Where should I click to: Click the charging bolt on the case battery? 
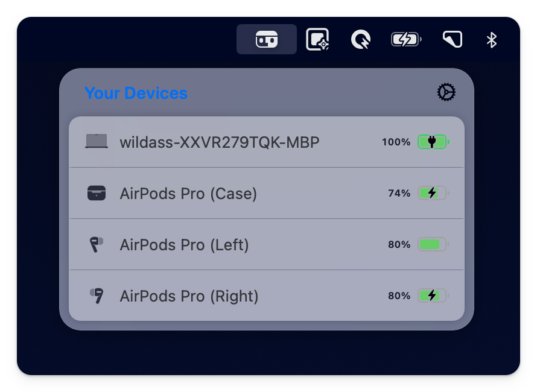431,193
